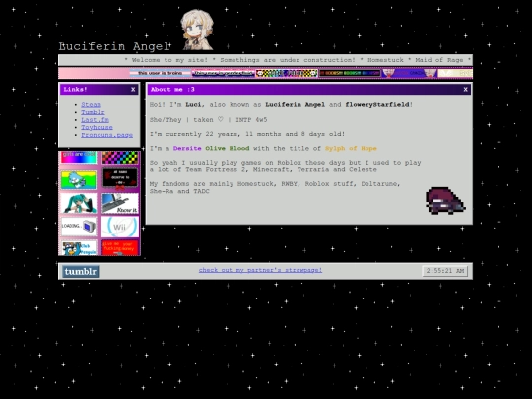Click the LOADING computer badge
This screenshot has height=399, width=532.
click(79, 227)
